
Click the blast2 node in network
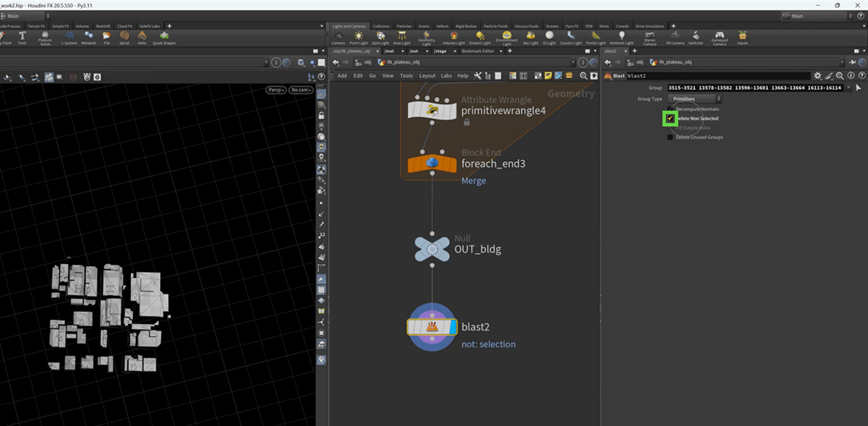[432, 327]
